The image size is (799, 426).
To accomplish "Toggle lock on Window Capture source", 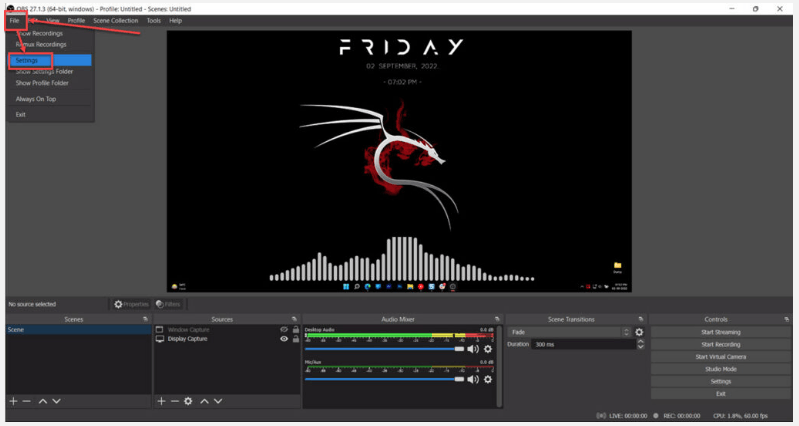I will pyautogui.click(x=296, y=330).
